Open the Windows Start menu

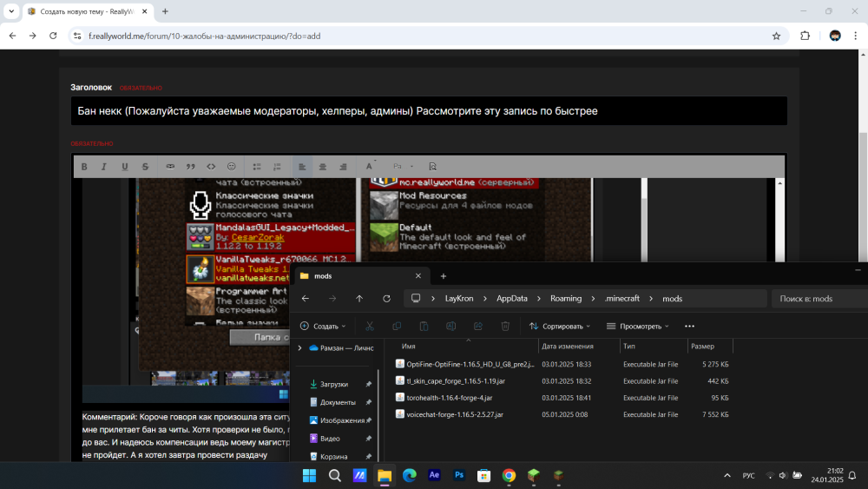pos(310,475)
